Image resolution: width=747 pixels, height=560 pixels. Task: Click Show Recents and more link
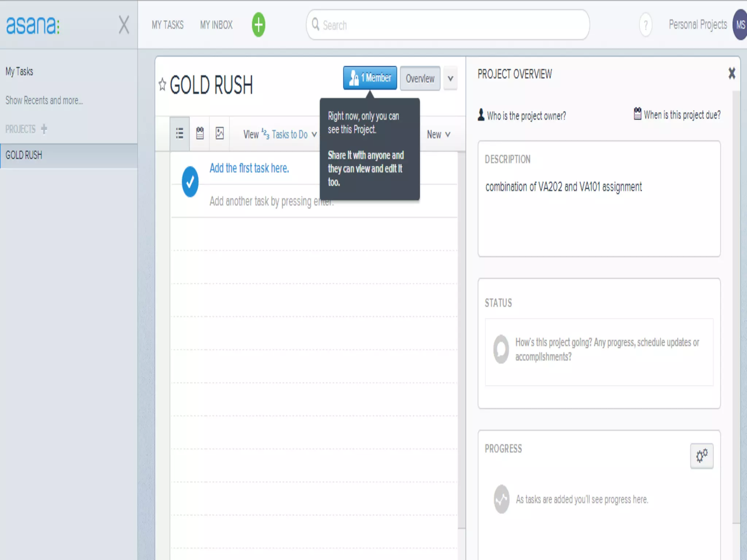tap(44, 100)
